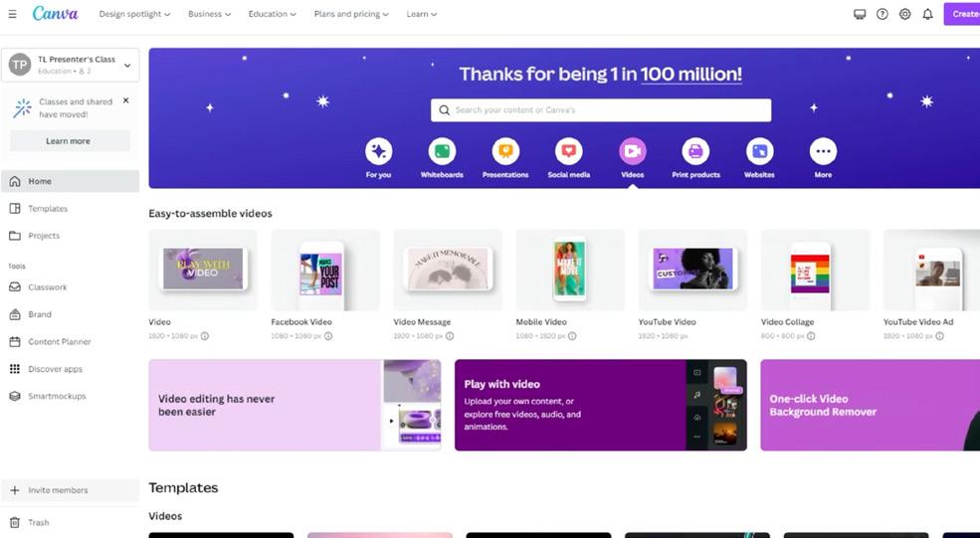Image resolution: width=980 pixels, height=538 pixels.
Task: Click the Easy-to-assemble videos heading
Action: (x=211, y=214)
